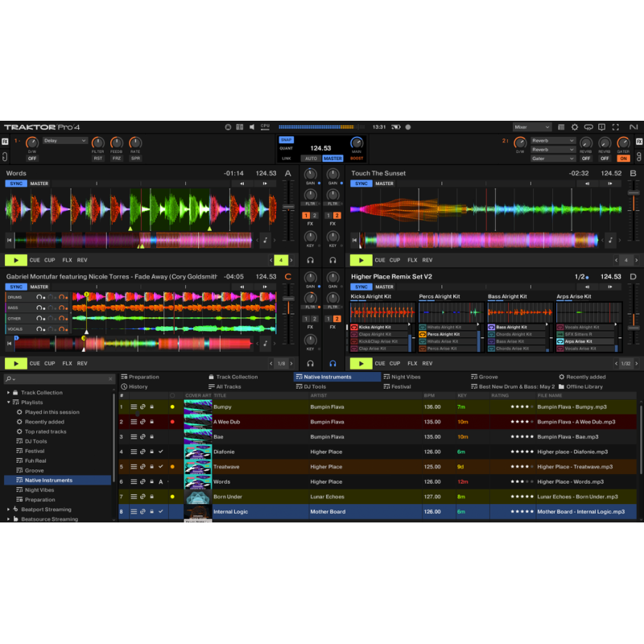The width and height of the screenshot is (644, 644).
Task: Toggle AUTO master mode
Action: pos(311,159)
